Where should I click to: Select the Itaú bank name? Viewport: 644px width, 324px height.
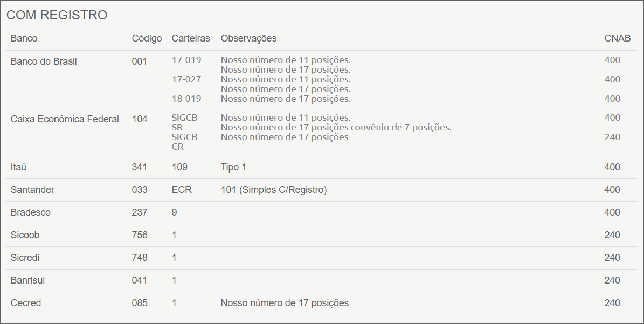(x=18, y=167)
